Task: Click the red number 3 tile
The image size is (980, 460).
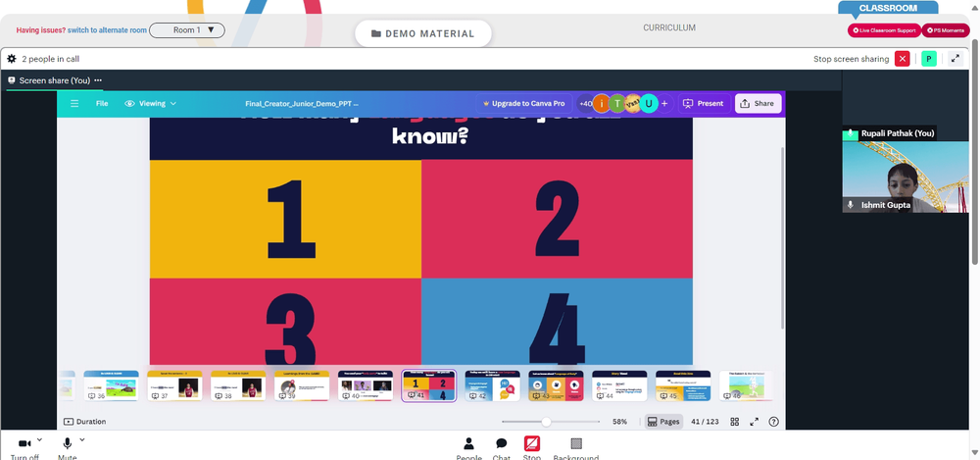Action: pos(285,321)
